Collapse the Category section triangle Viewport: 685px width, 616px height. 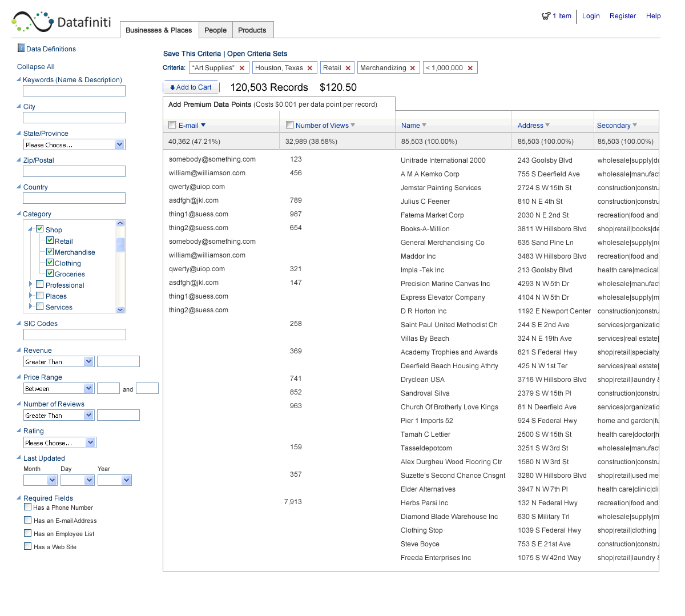pos(19,214)
